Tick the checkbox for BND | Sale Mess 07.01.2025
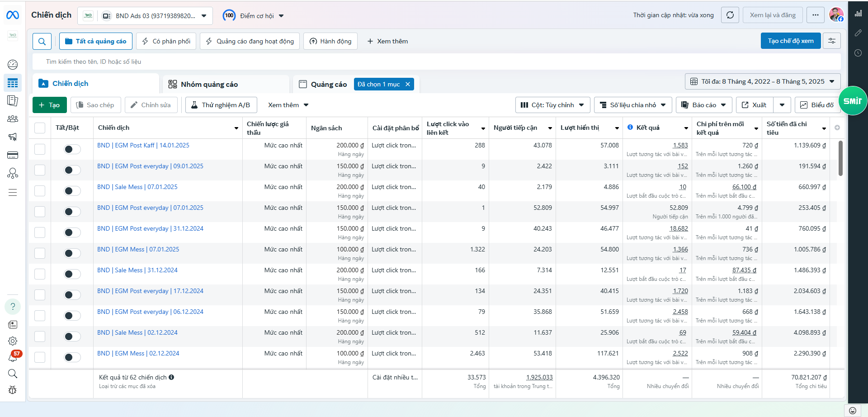Viewport: 868px width, 417px height. coord(40,191)
